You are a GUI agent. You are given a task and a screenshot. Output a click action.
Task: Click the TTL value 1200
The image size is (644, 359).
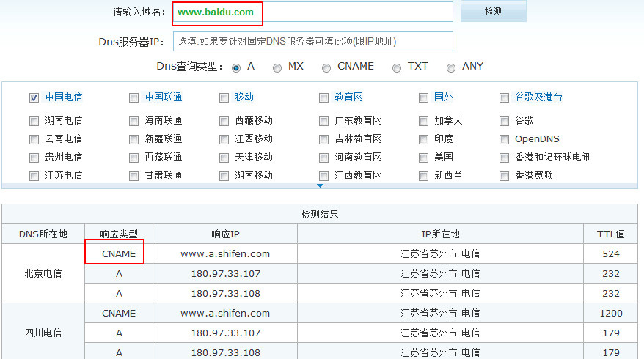(x=611, y=314)
